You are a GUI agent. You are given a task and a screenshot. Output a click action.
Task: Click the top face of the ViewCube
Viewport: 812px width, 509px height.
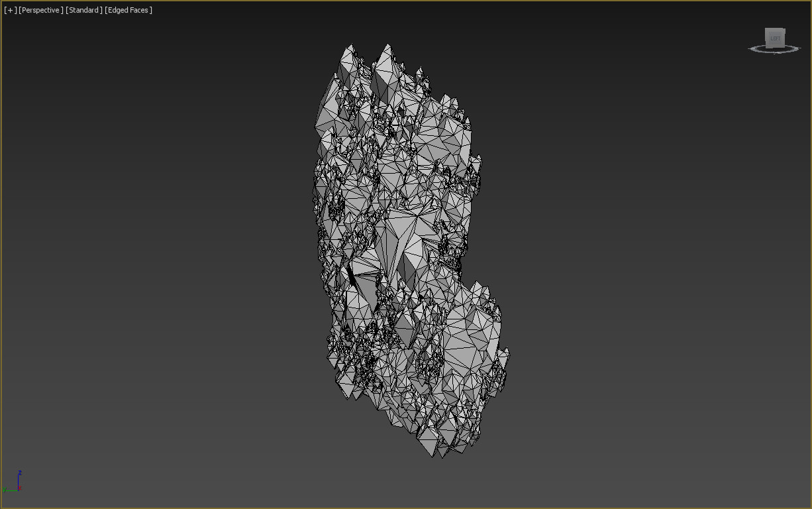774,29
